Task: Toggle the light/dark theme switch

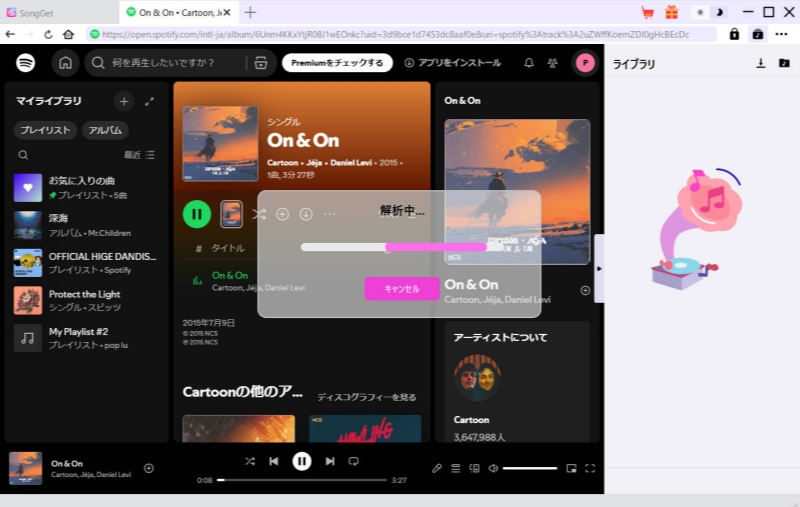Action: pyautogui.click(x=709, y=12)
